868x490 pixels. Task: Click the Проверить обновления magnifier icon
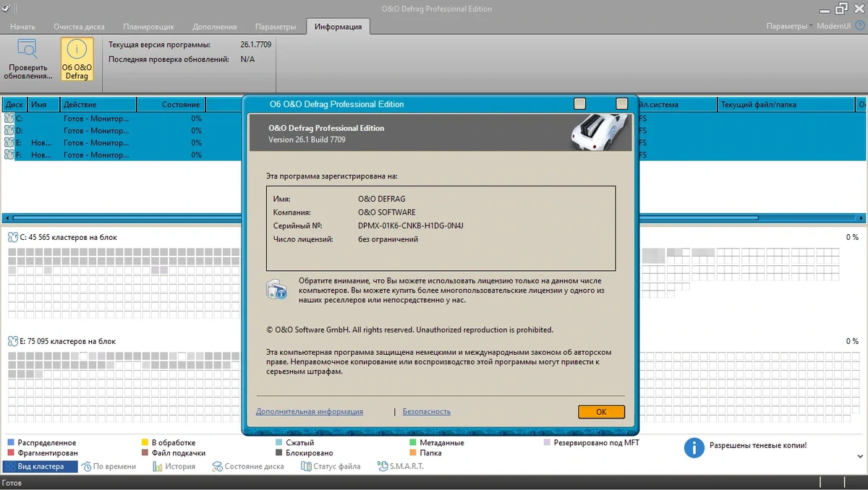(27, 50)
